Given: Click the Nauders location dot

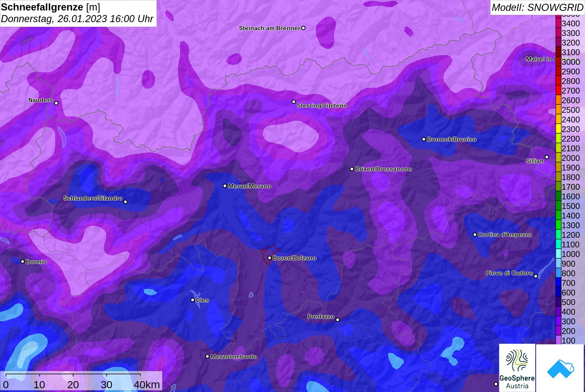Looking at the screenshot, I should click(x=56, y=103).
